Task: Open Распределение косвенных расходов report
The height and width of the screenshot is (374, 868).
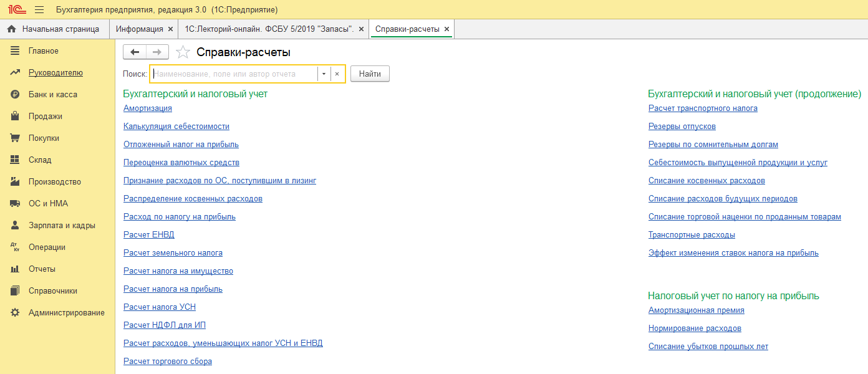Action: pos(193,199)
